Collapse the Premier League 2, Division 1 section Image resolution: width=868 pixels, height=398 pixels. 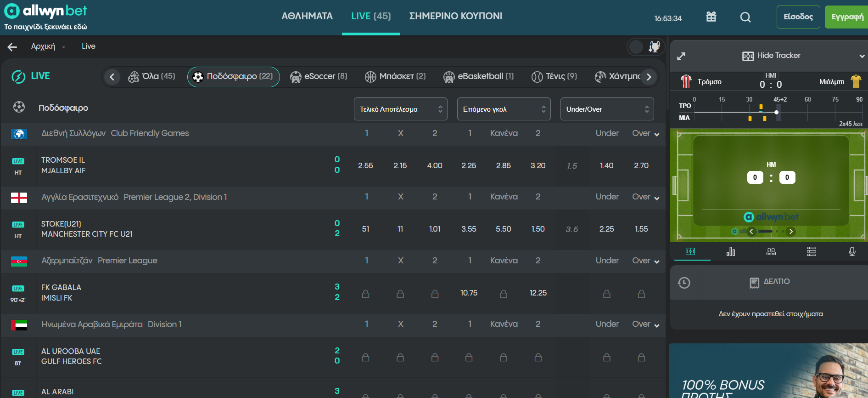pyautogui.click(x=657, y=198)
